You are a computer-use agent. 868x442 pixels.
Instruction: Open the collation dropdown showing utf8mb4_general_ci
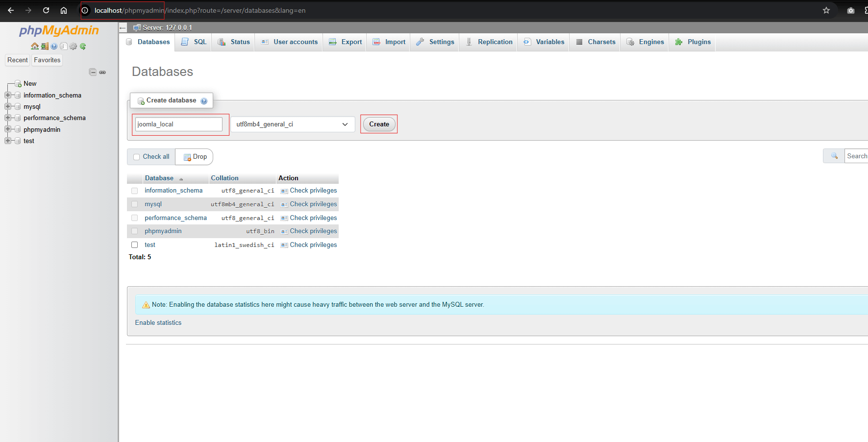[292, 124]
